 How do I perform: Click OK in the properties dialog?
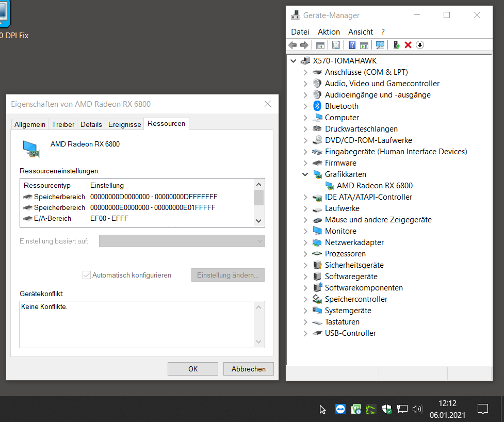coord(193,369)
